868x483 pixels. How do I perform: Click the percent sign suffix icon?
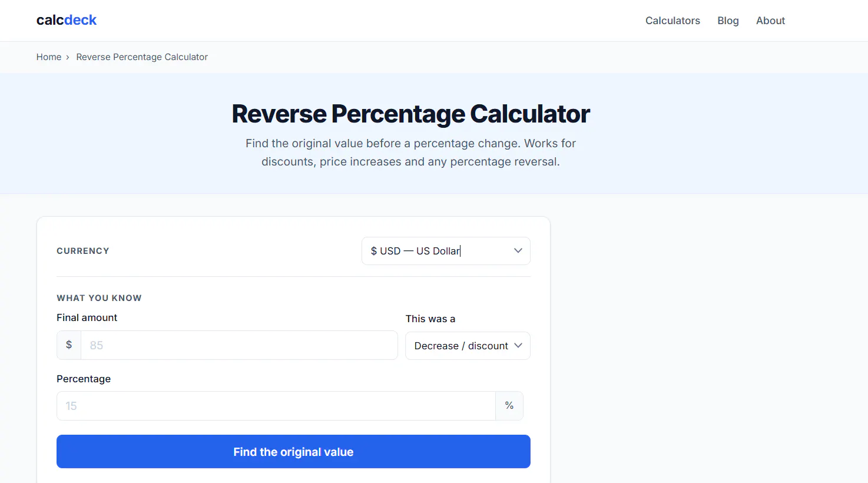pos(509,405)
